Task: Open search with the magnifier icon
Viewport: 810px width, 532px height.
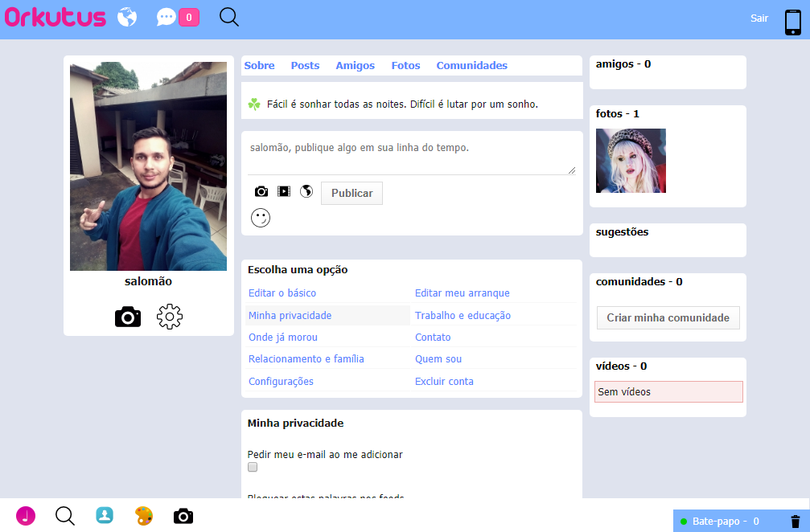Action: click(228, 16)
